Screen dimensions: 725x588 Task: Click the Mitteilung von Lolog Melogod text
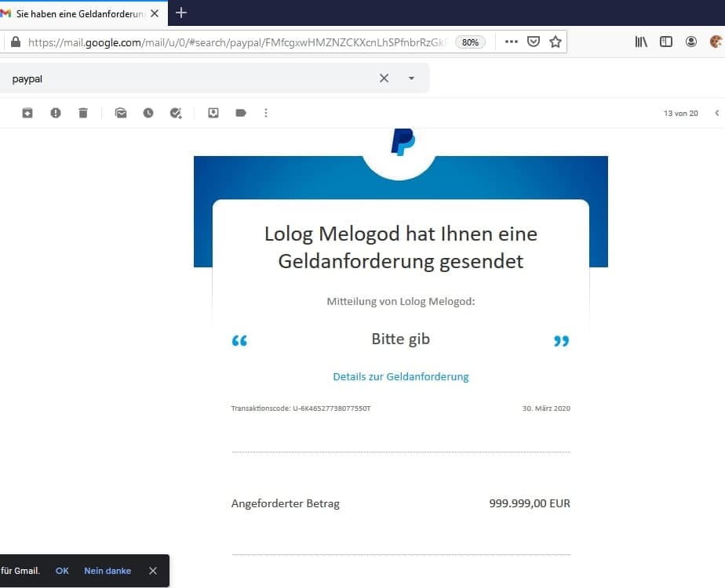click(401, 301)
